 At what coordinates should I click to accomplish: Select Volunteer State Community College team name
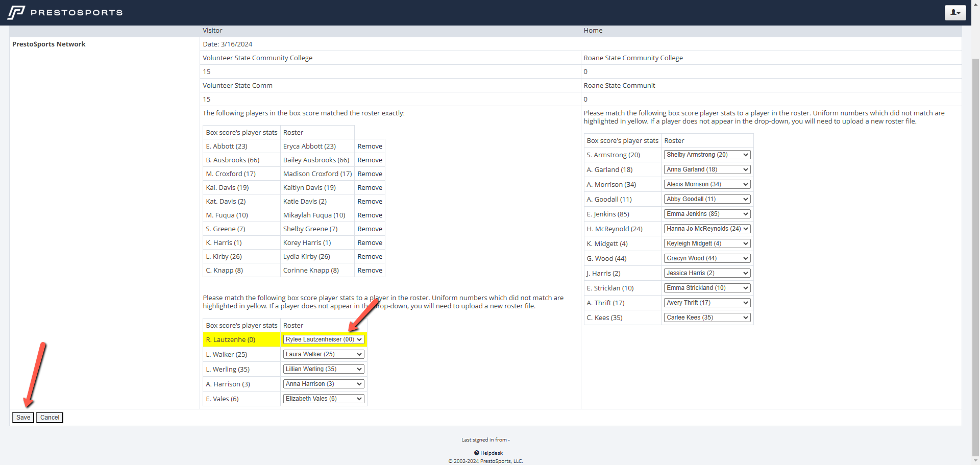[257, 58]
